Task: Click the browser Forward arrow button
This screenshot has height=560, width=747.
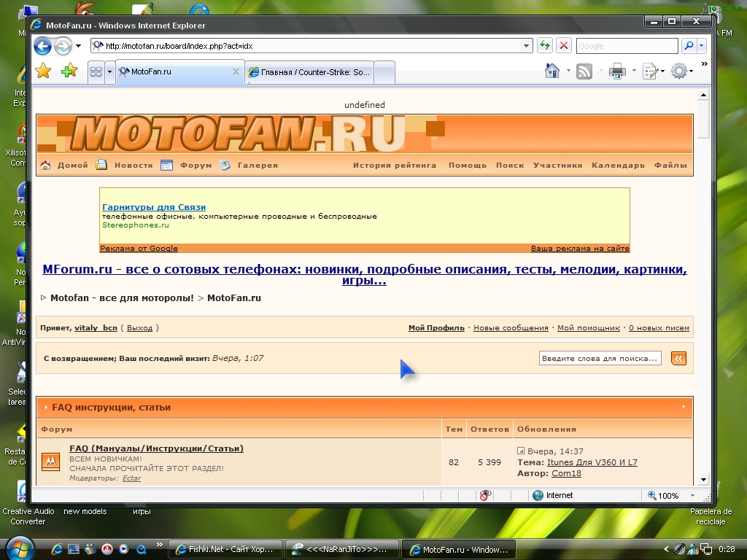Action: pyautogui.click(x=63, y=46)
